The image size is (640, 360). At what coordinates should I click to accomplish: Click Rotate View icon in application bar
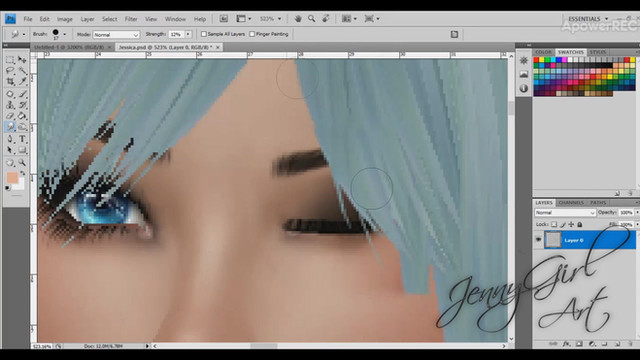tap(326, 19)
